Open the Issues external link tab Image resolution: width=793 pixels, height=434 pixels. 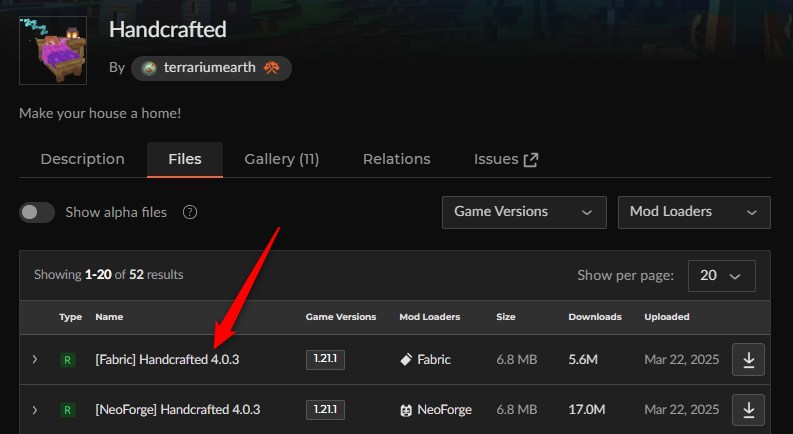click(506, 159)
